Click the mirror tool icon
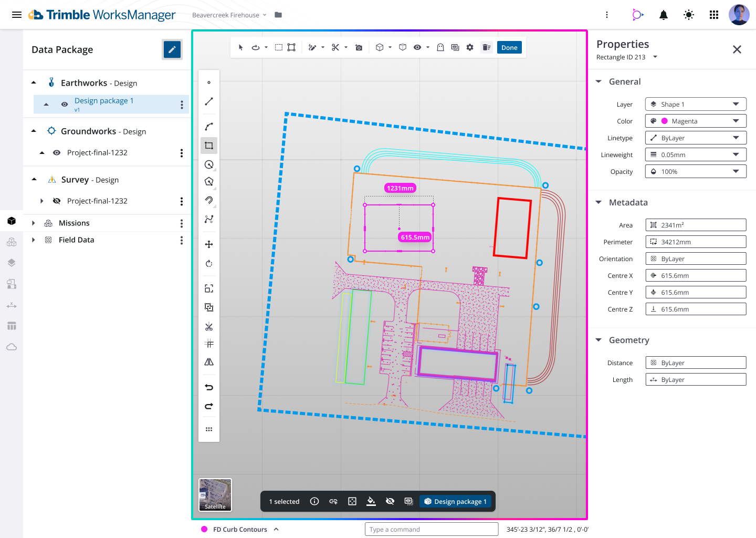This screenshot has height=538, width=756. [x=209, y=362]
